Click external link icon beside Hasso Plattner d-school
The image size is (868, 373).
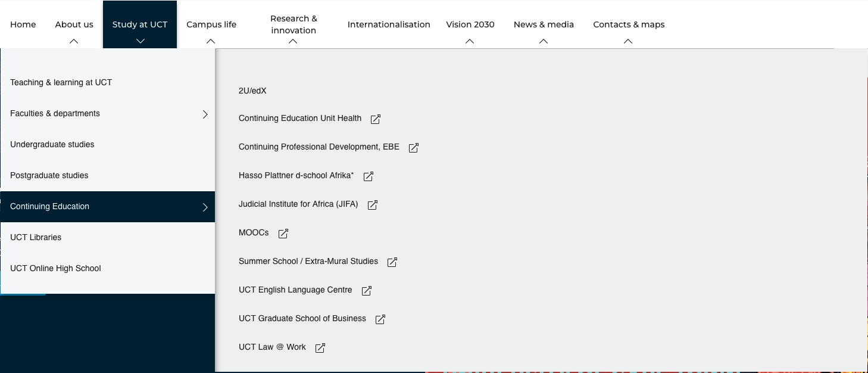(x=368, y=176)
